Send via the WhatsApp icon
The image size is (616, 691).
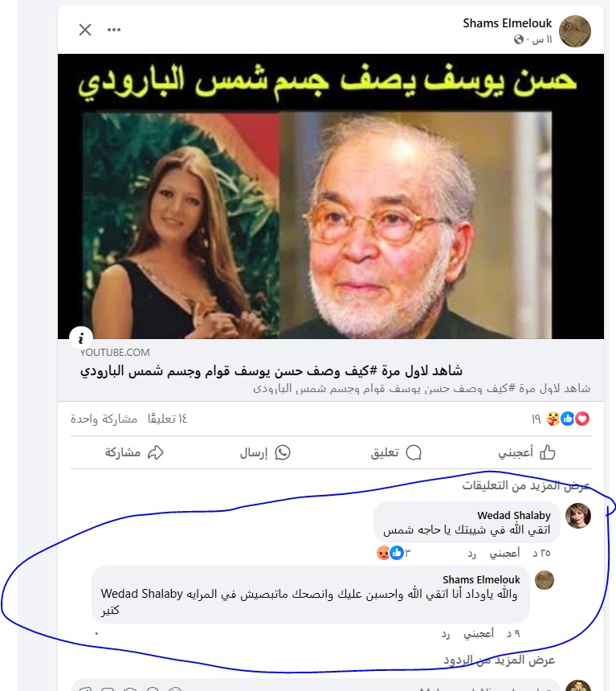point(283,452)
